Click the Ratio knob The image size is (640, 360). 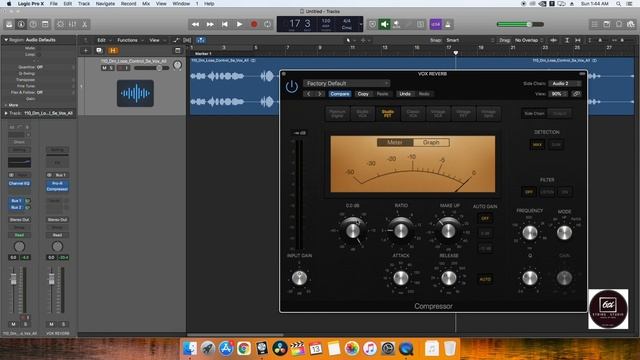tap(401, 231)
